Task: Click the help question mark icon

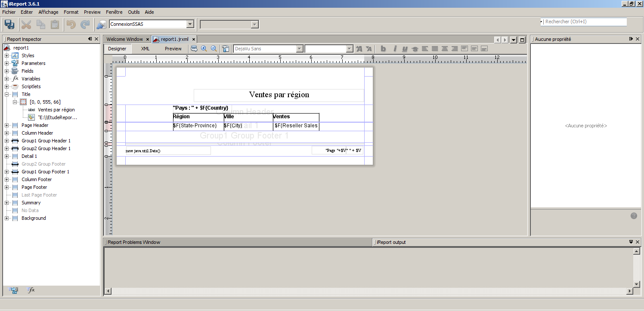Action: (x=634, y=216)
